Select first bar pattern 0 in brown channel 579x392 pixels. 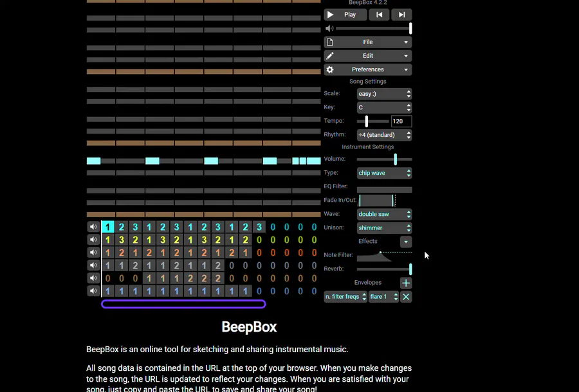[108, 278]
